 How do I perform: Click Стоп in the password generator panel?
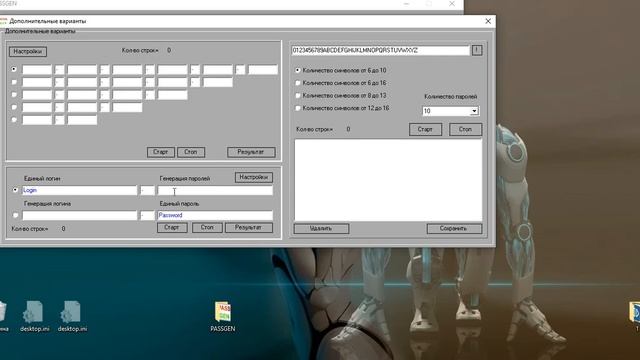click(465, 129)
